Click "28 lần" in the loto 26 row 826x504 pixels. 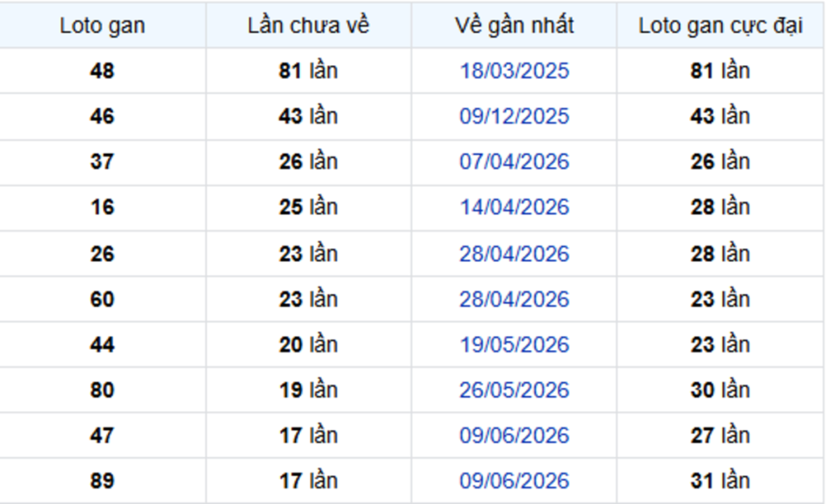[720, 254]
